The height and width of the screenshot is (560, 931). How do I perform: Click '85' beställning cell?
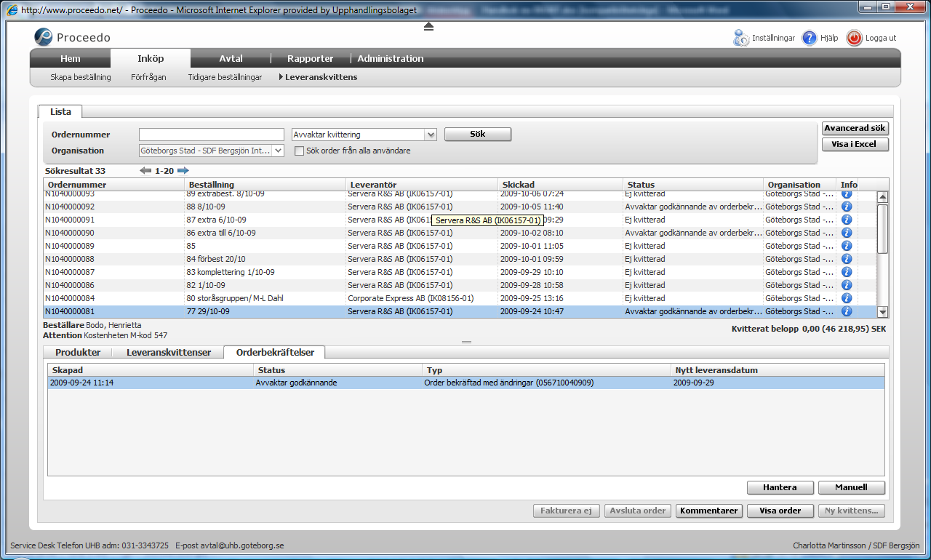click(x=265, y=246)
